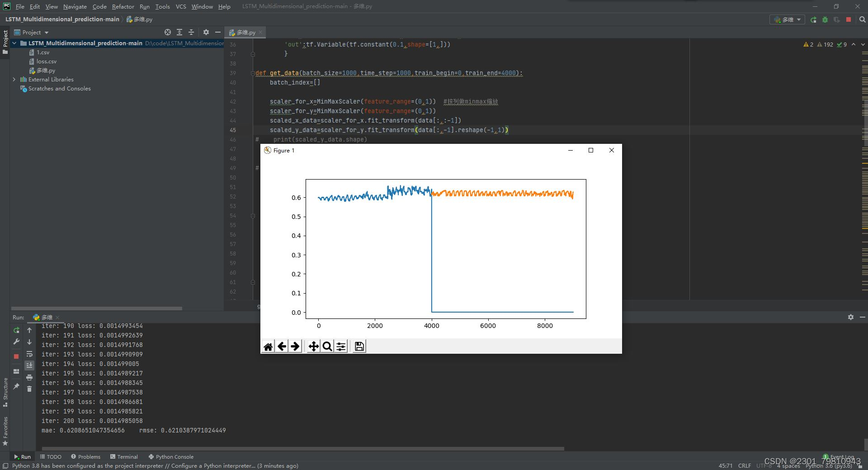The width and height of the screenshot is (868, 470).
Task: Select the Zoom magnifier tool in Figure 1
Action: pyautogui.click(x=327, y=347)
